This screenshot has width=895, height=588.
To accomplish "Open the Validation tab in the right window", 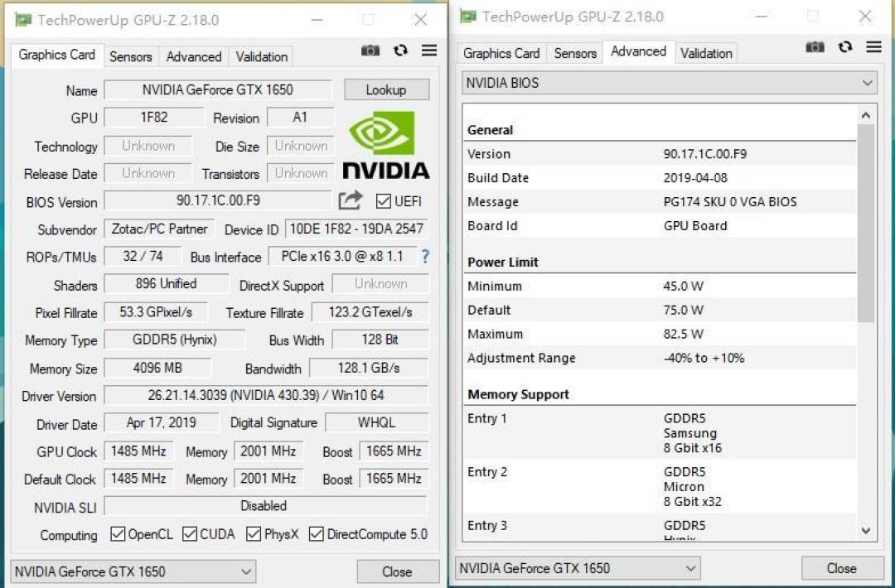I will pyautogui.click(x=706, y=52).
